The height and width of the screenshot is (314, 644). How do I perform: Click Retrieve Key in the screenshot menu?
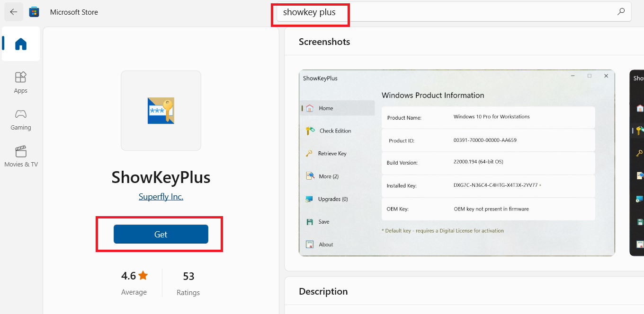pos(332,154)
